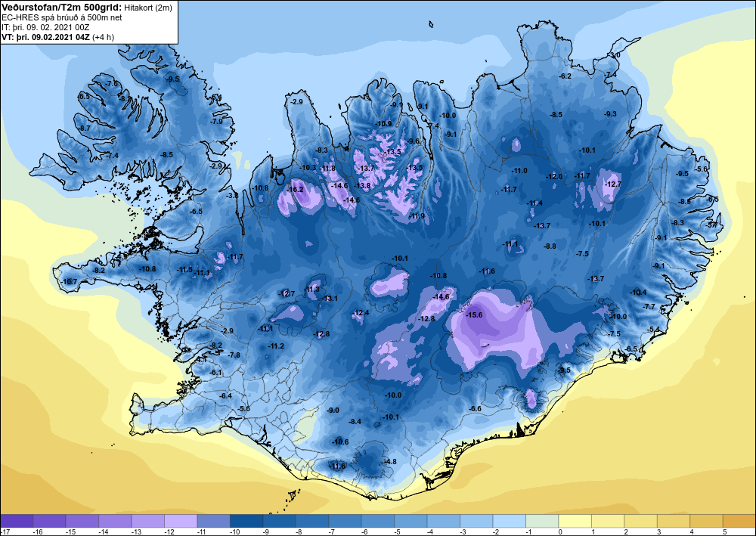The height and width of the screenshot is (536, 756).
Task: Click the "IT: þri. 09. 02. 2021 00Z" line
Action: click(45, 27)
